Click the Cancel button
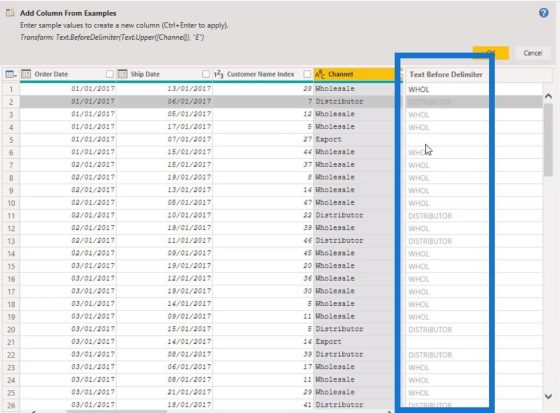Viewport: 560px width, 413px height. click(x=532, y=53)
